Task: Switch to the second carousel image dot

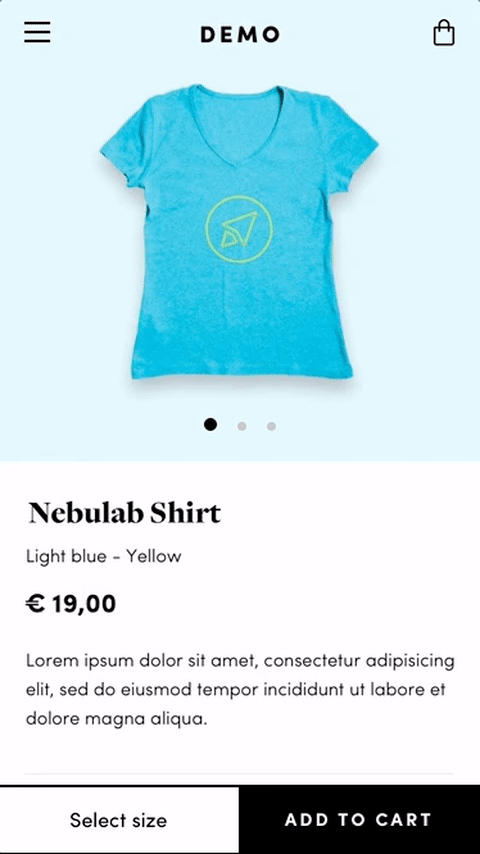Action: pos(242,426)
